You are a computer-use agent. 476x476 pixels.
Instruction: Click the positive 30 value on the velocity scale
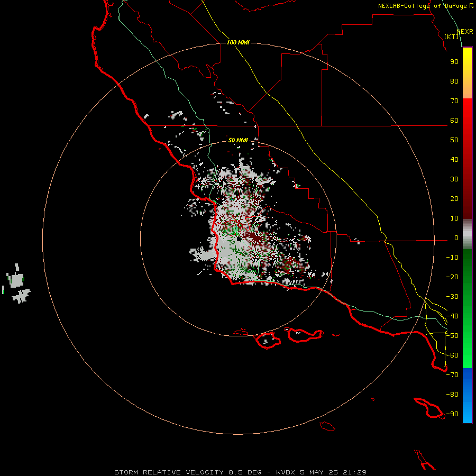(x=454, y=179)
